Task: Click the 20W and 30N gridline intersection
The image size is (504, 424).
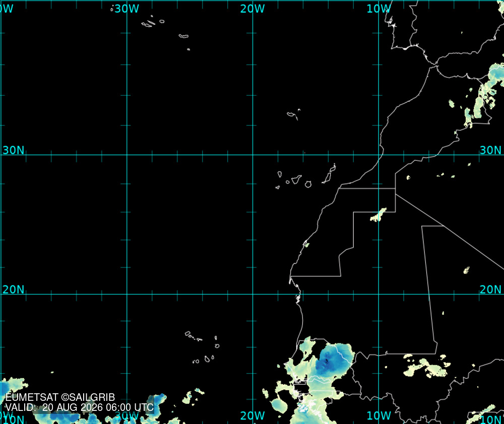Action: [253, 155]
